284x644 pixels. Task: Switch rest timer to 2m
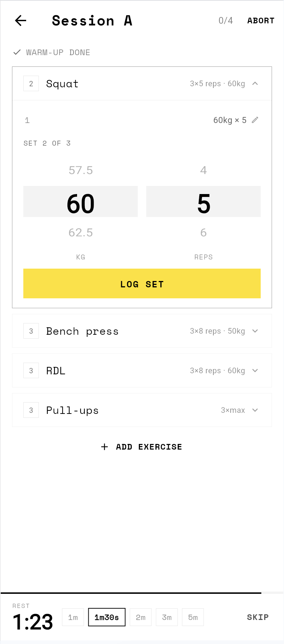click(x=141, y=617)
